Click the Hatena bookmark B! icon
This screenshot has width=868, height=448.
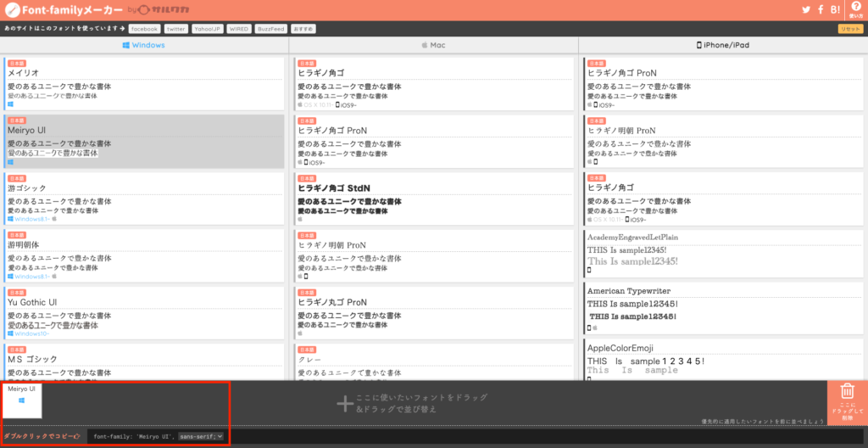click(x=836, y=9)
